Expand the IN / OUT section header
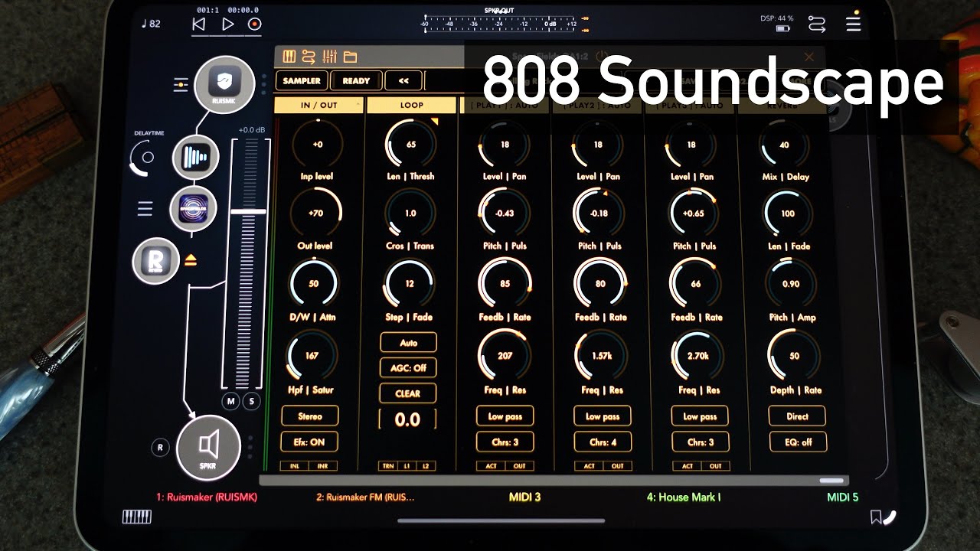This screenshot has width=980, height=551. pos(318,106)
